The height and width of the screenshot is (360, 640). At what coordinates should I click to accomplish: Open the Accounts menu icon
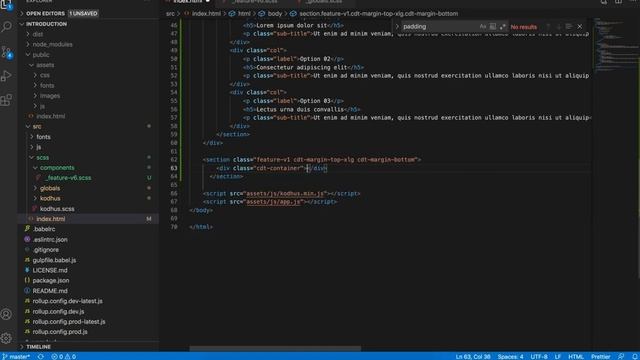[x=7, y=314]
